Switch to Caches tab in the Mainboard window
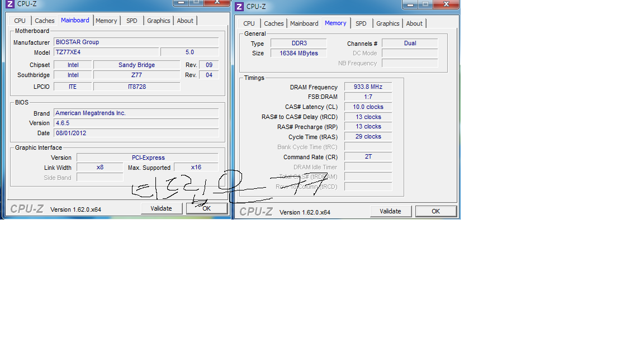 tap(45, 21)
